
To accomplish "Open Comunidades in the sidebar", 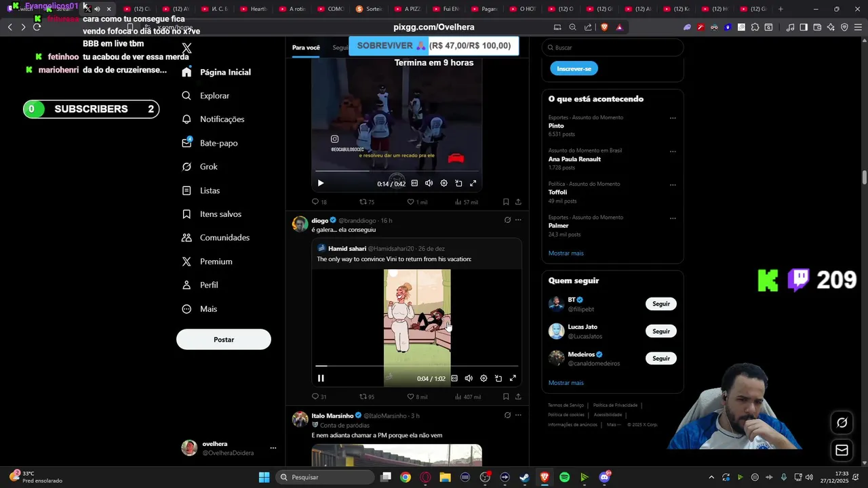I will pos(216,238).
